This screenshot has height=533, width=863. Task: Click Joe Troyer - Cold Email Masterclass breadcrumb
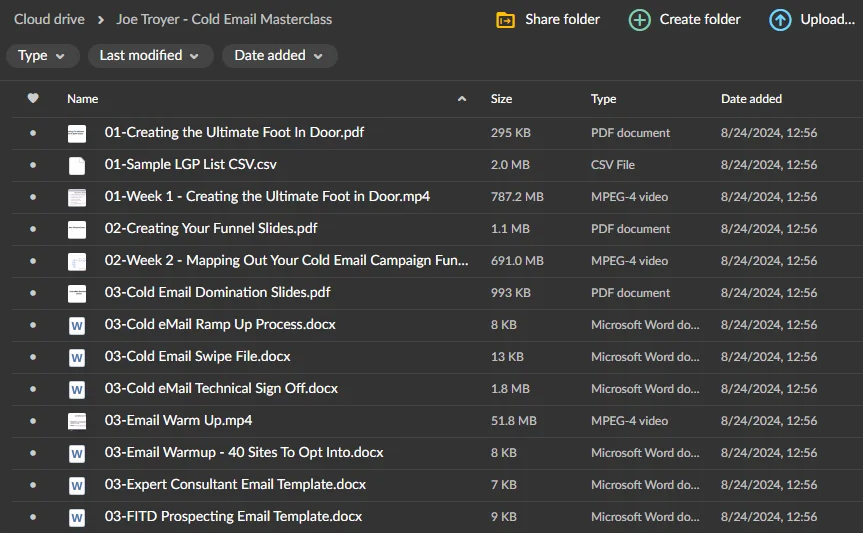click(224, 19)
